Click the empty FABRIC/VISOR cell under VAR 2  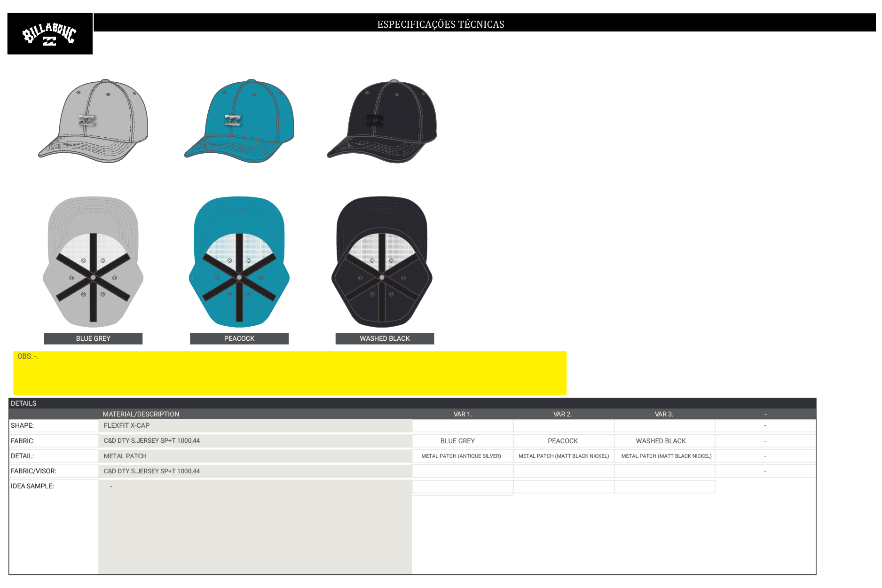[x=563, y=471]
